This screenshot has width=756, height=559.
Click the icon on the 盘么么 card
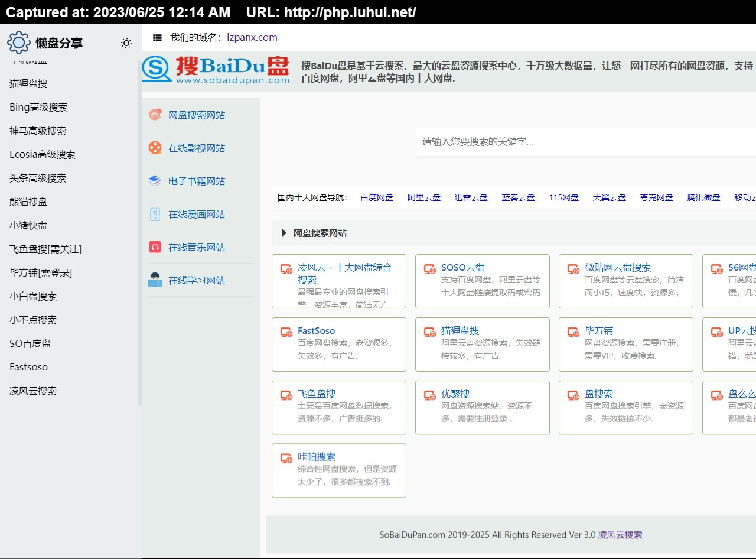pyautogui.click(x=717, y=395)
